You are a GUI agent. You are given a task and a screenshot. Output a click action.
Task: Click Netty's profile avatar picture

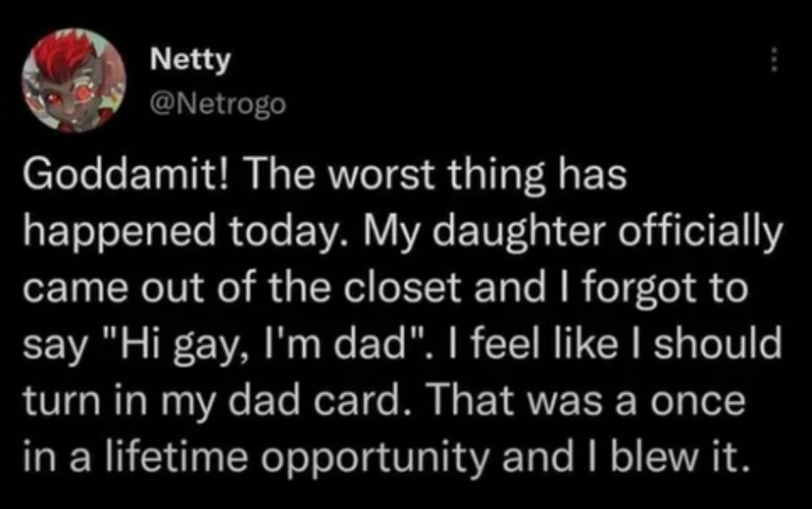tap(74, 80)
